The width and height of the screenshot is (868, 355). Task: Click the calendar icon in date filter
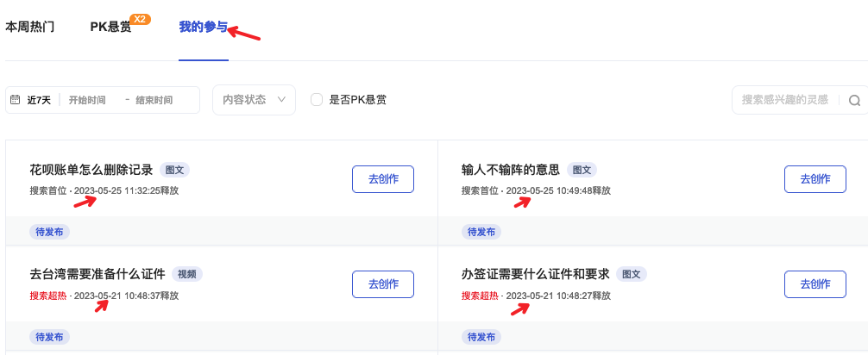pyautogui.click(x=15, y=100)
